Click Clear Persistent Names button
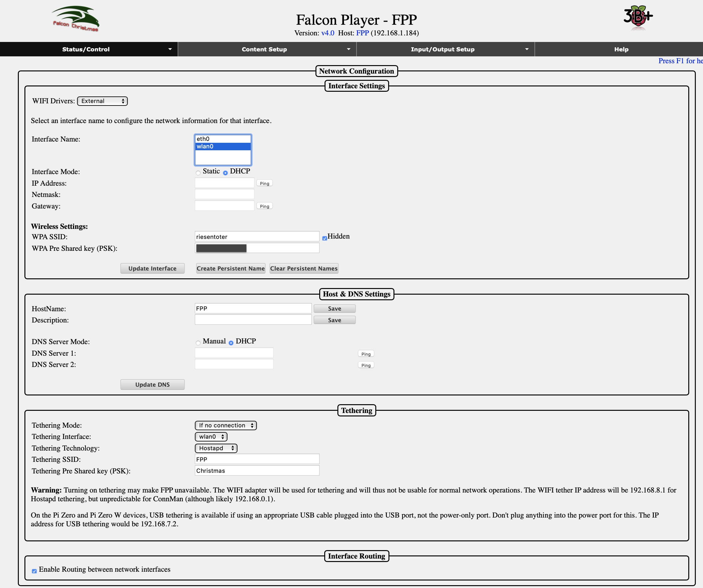Screen dimensions: 703x588 click(304, 268)
